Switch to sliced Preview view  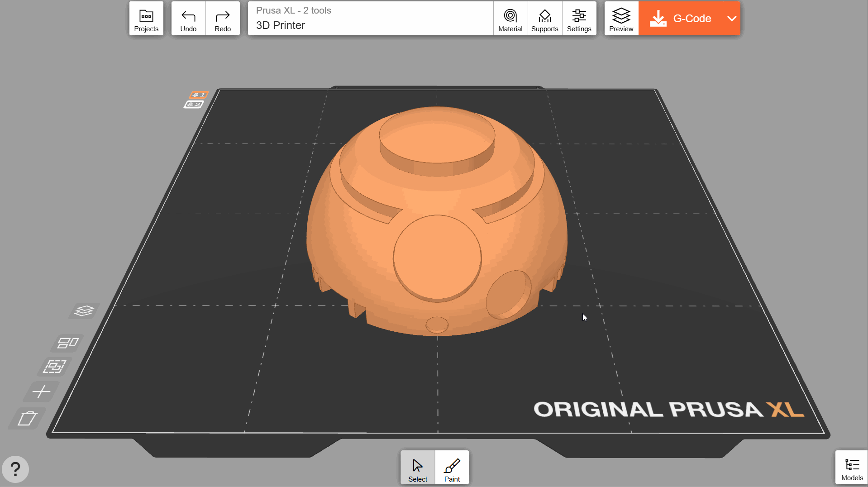pos(621,19)
